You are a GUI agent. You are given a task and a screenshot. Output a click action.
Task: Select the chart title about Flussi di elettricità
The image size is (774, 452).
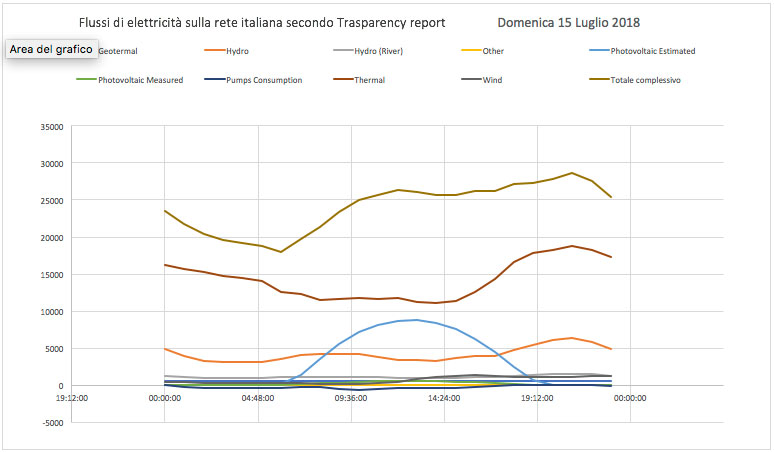[x=262, y=22]
